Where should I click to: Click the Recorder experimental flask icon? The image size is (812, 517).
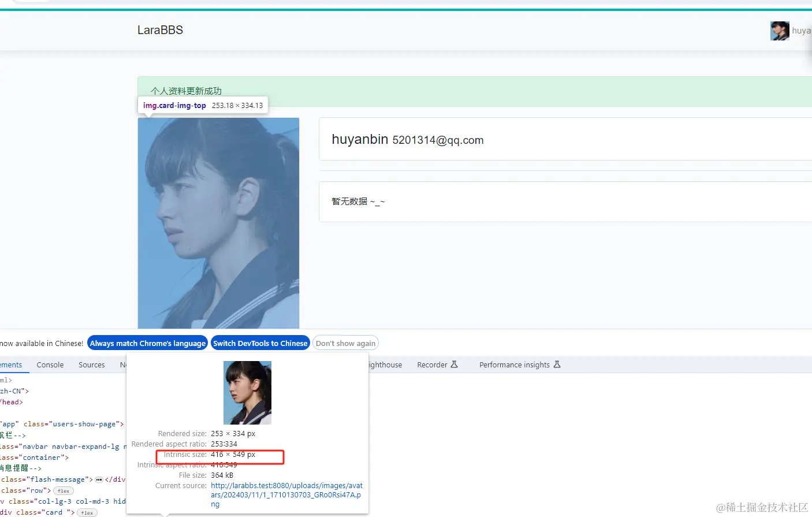(x=454, y=364)
